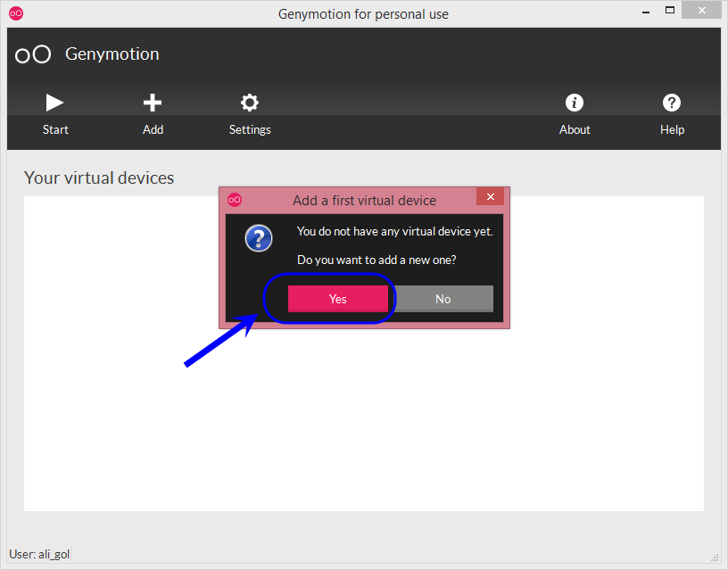
Task: Click the 'Genymotion' header title text
Action: 112,54
